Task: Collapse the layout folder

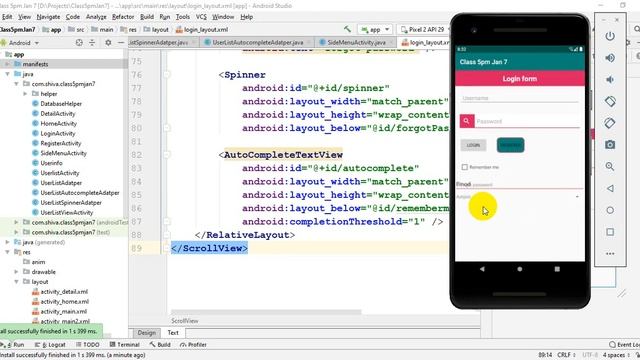Action: point(16,282)
